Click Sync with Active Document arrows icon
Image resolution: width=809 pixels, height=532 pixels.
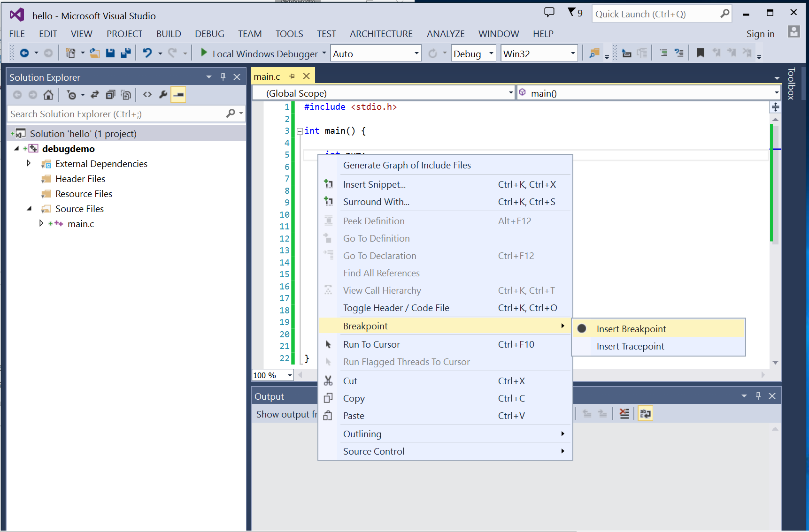coord(95,95)
